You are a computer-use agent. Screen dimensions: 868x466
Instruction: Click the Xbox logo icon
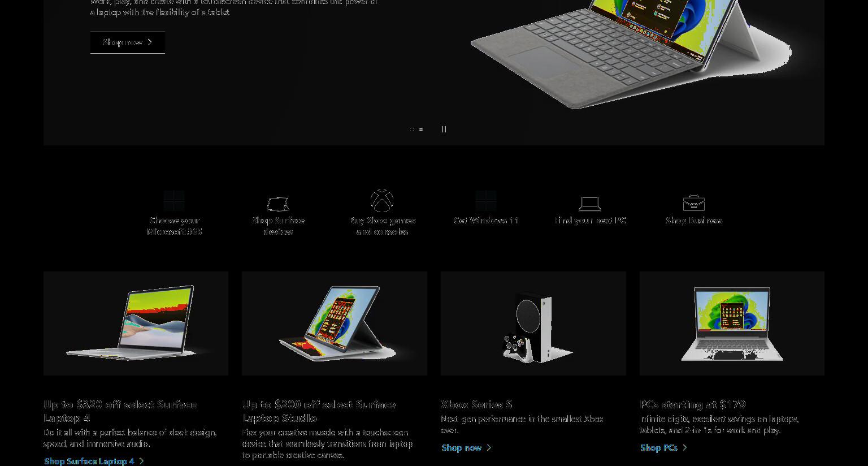click(x=382, y=200)
